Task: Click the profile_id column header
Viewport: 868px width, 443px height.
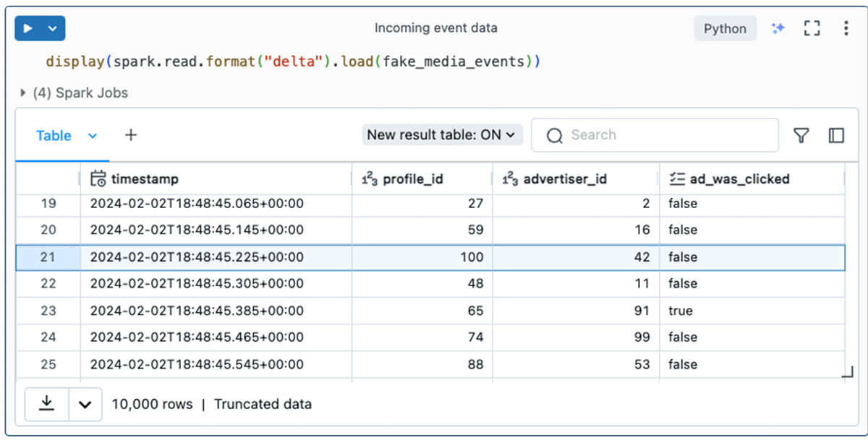Action: 412,179
